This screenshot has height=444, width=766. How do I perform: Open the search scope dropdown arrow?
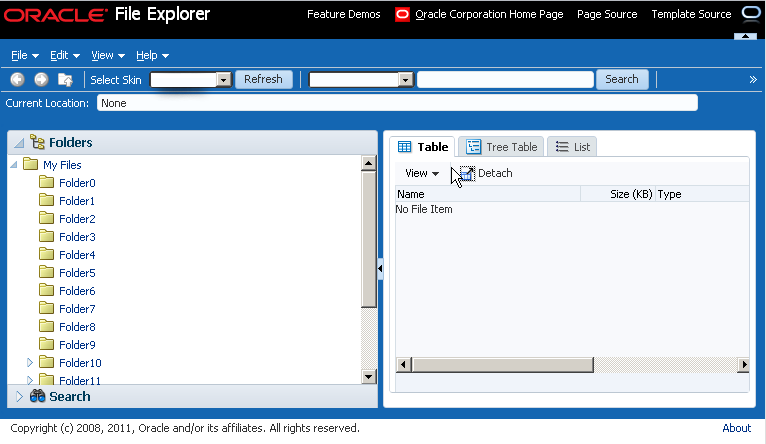pos(405,80)
